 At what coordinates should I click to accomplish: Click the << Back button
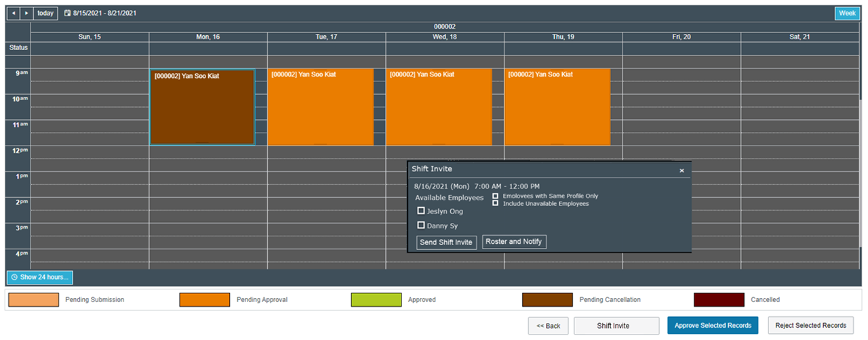(549, 326)
